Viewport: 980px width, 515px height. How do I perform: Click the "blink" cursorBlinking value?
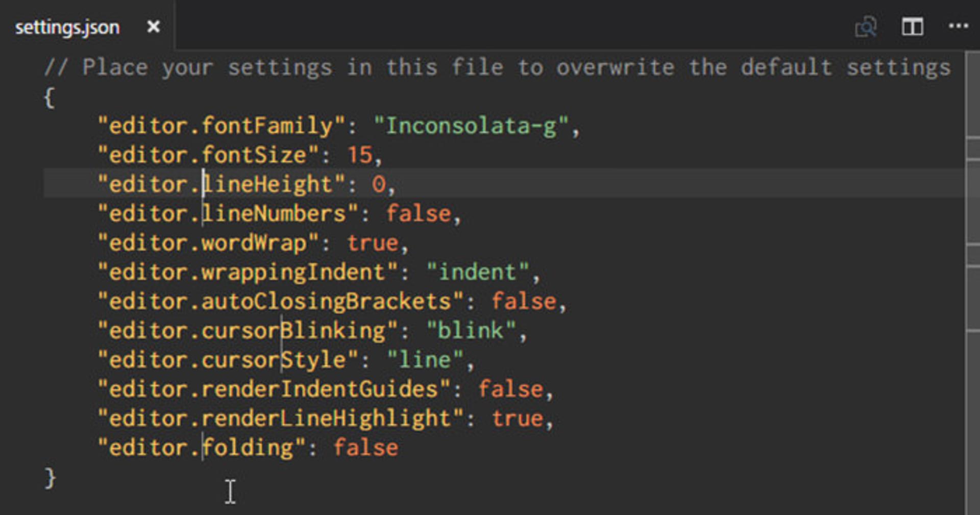coord(471,331)
